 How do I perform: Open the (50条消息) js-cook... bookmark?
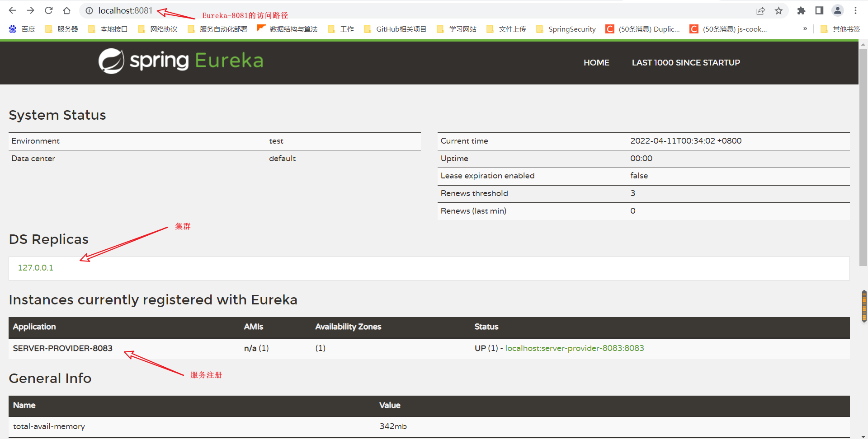(728, 29)
